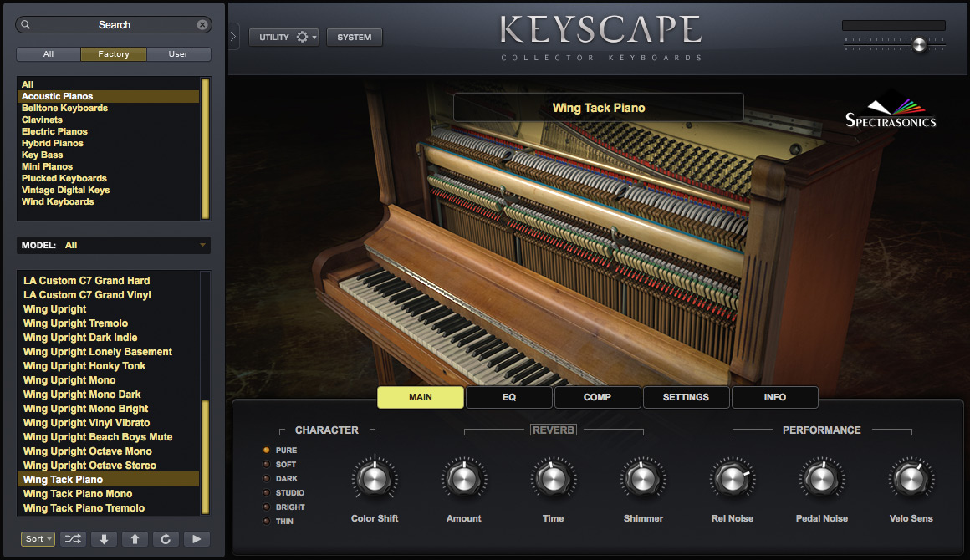Select the PURE character mode
The image size is (970, 560).
(x=267, y=450)
